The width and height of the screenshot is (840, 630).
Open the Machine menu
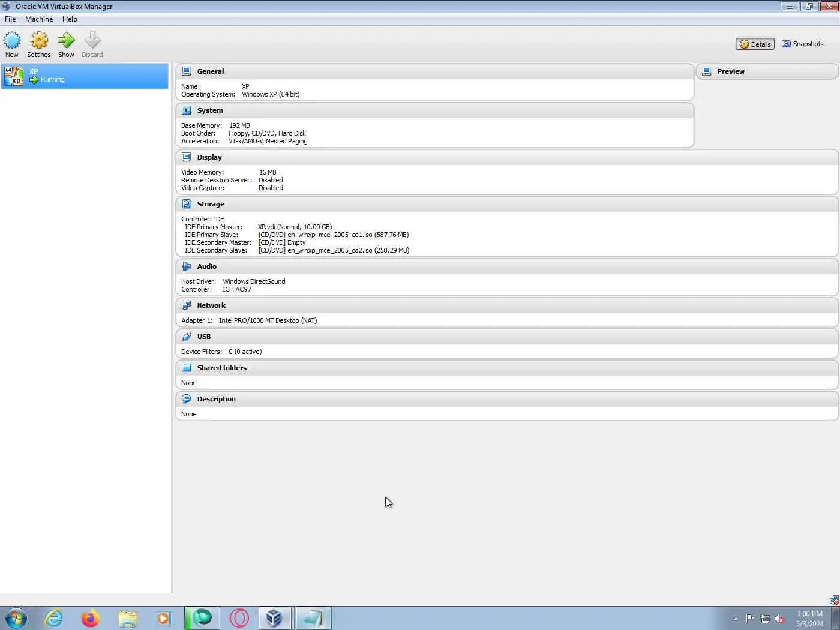click(39, 19)
